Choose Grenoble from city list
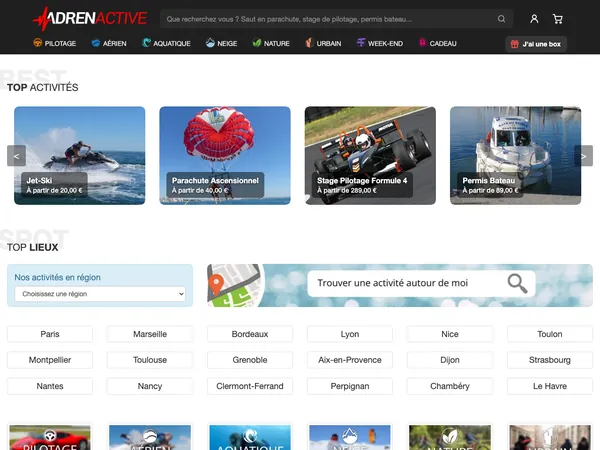This screenshot has width=600, height=450. click(x=250, y=360)
